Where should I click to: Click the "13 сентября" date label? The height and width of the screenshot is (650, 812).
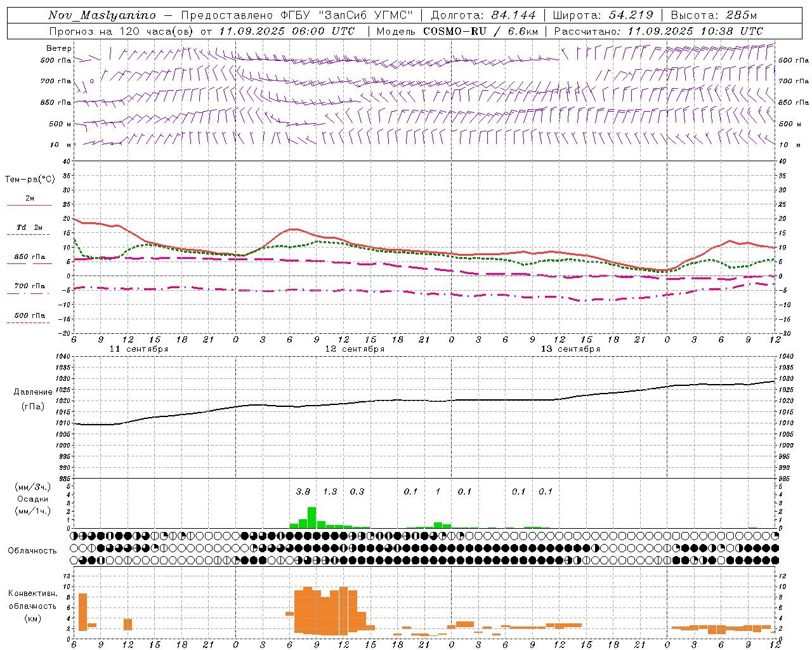[570, 349]
